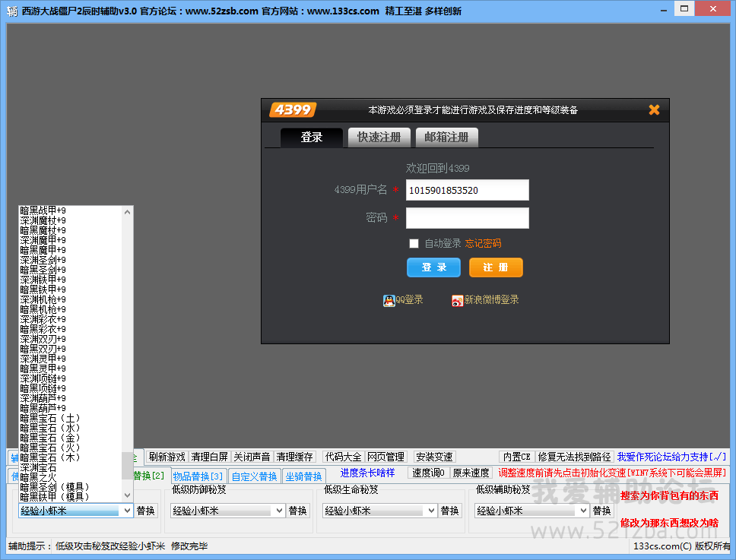
Task: Open the 新浪微博登录 link
Action: point(491,300)
